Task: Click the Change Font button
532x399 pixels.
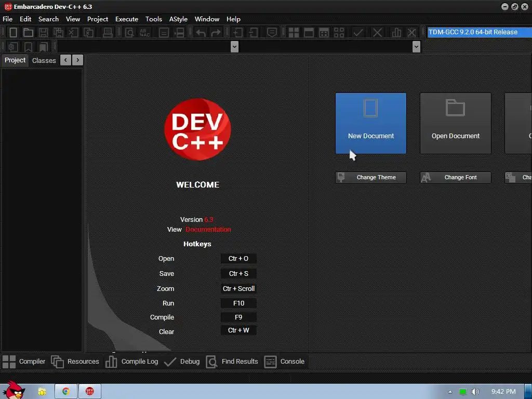Action: (x=456, y=178)
